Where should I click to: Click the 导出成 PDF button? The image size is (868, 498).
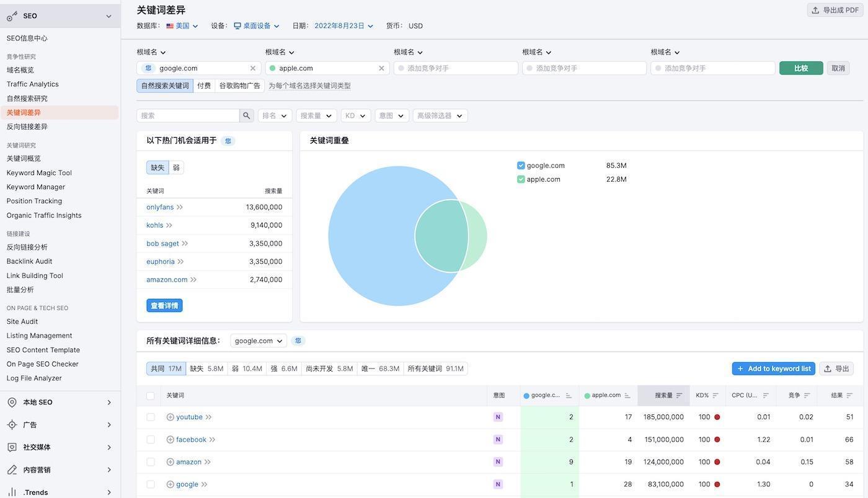click(x=835, y=10)
